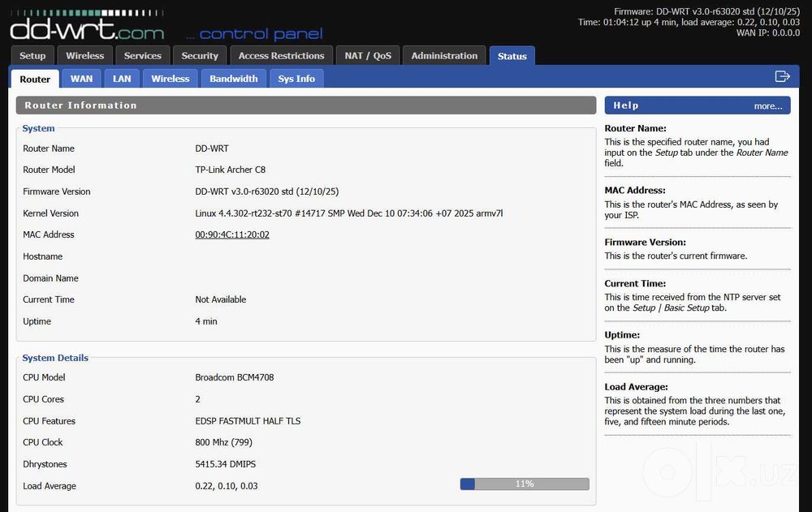Select the Router sub-tab
Viewport: 812px width, 512px height.
(x=35, y=79)
